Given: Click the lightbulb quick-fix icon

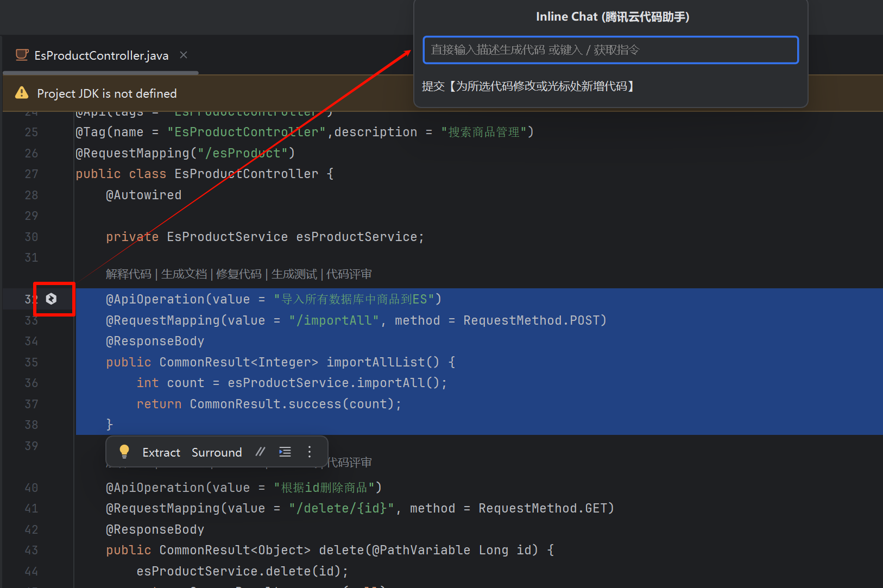Looking at the screenshot, I should pyautogui.click(x=124, y=452).
